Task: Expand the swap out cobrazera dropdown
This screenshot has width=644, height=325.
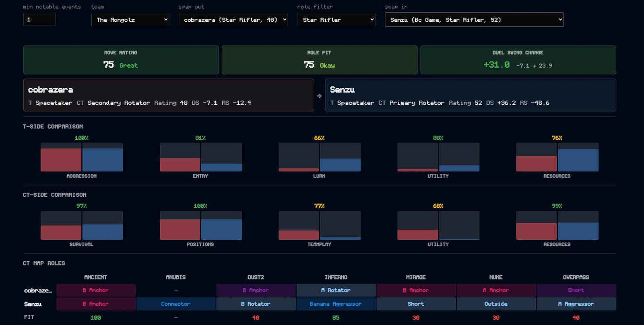Action: (233, 19)
